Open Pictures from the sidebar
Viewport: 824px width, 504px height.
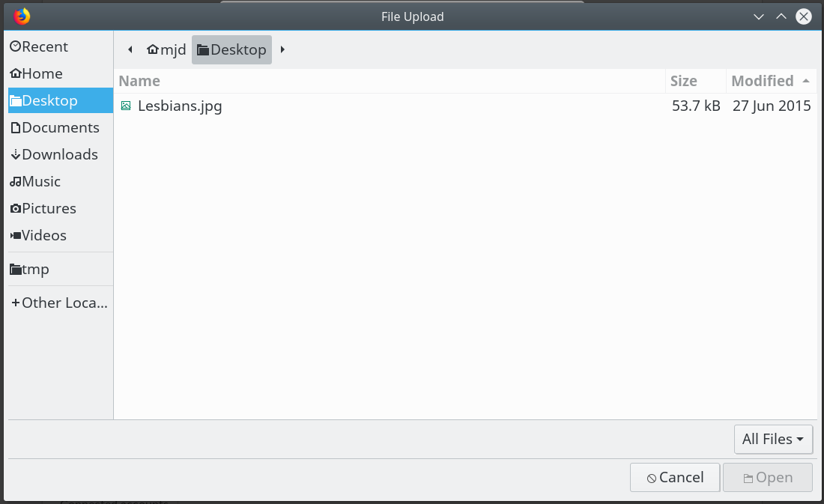61,209
